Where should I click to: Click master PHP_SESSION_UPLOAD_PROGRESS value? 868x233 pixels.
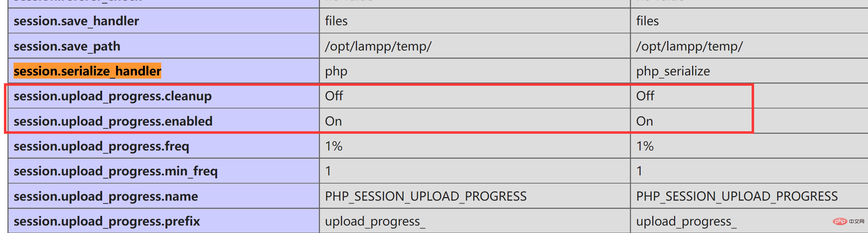[x=737, y=196]
